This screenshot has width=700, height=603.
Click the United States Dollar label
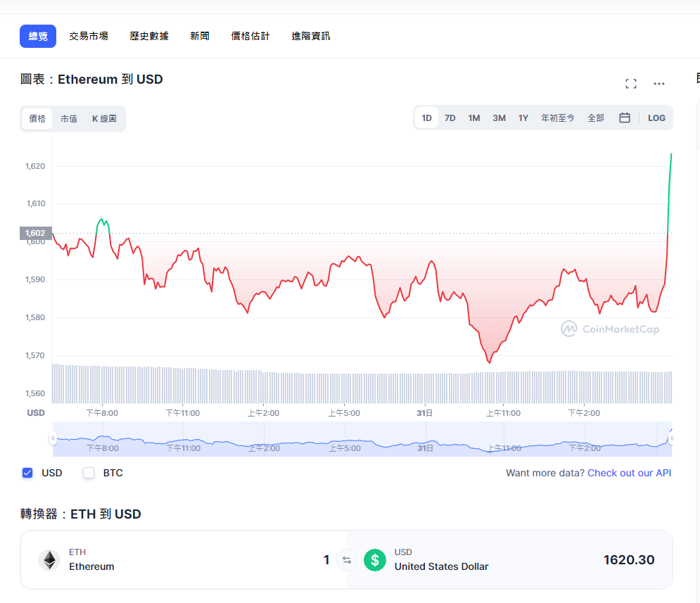pos(441,566)
